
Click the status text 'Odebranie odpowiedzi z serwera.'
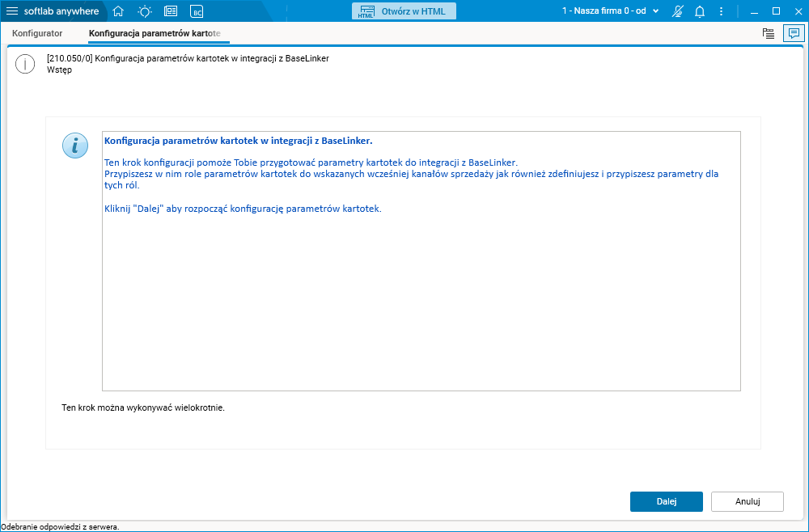[x=61, y=527]
